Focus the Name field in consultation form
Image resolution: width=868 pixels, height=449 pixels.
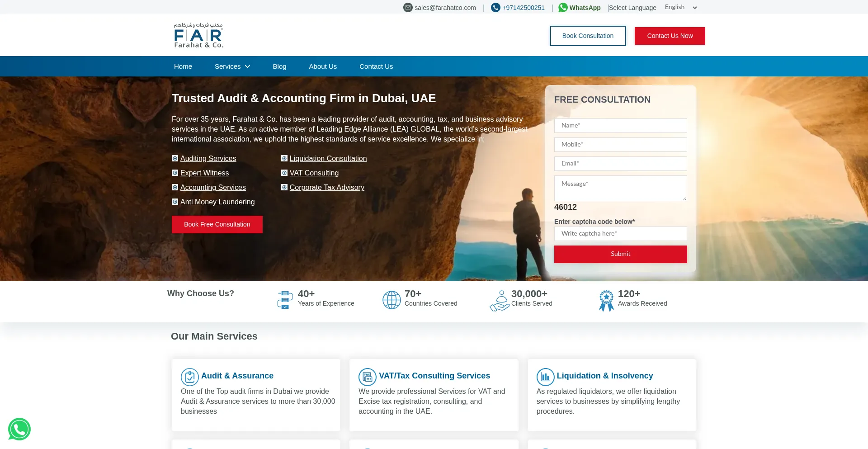point(620,126)
